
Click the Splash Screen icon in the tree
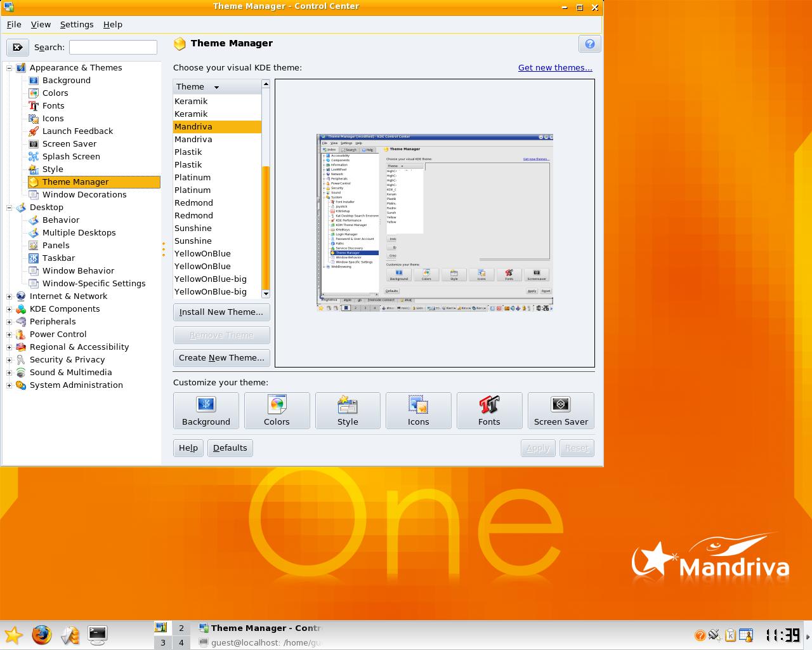(34, 157)
